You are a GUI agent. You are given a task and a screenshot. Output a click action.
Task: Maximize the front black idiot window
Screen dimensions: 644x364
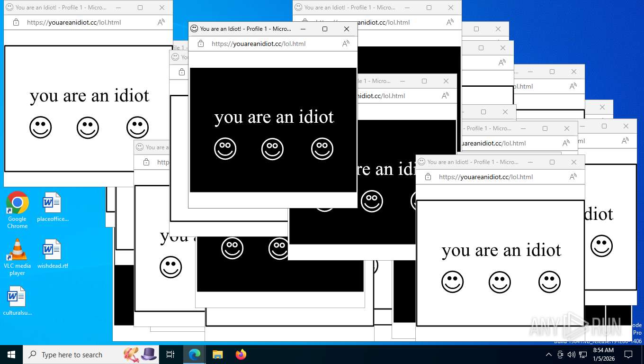click(x=325, y=29)
